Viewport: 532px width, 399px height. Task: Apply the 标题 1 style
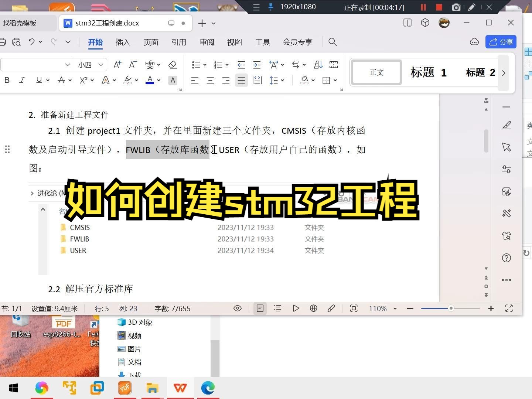(429, 72)
